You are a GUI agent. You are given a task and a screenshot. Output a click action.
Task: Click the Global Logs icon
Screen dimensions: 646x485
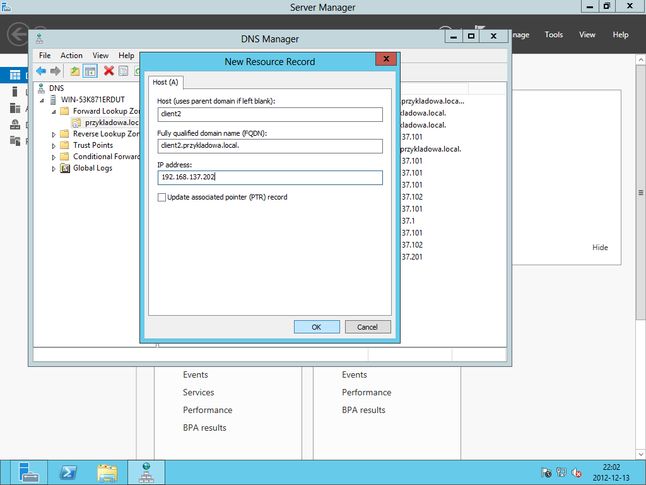pos(65,168)
